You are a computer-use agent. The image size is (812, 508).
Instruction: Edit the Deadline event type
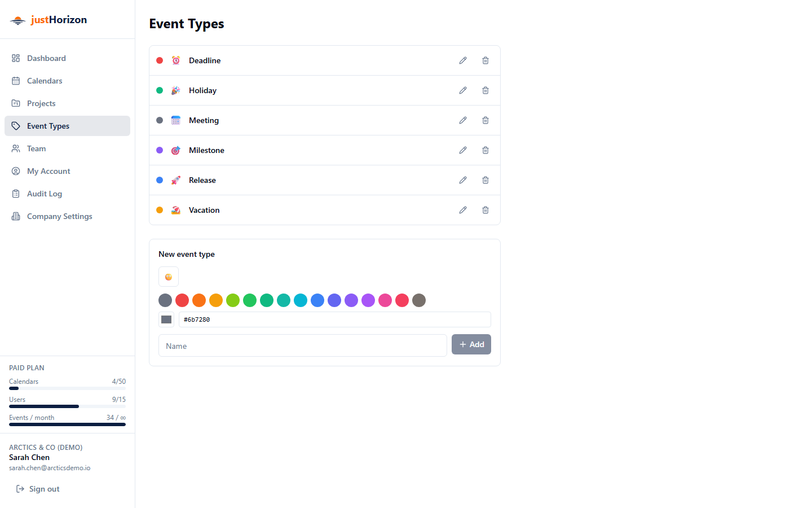[x=463, y=60]
